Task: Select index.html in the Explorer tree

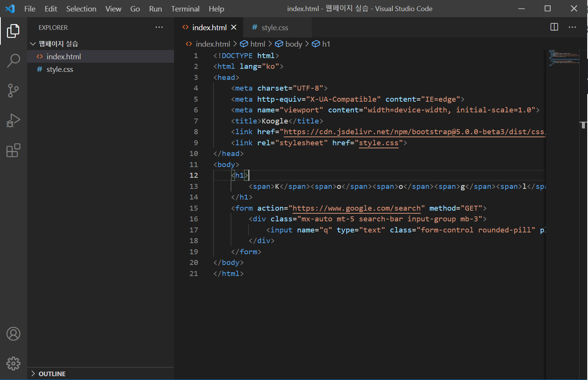Action: tap(101, 57)
